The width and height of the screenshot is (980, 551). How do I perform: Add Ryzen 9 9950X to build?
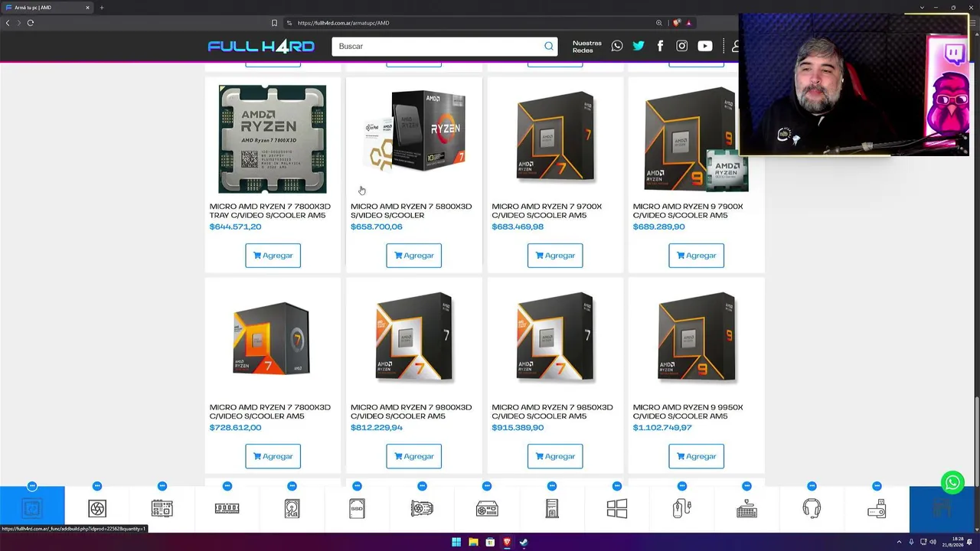click(x=696, y=456)
